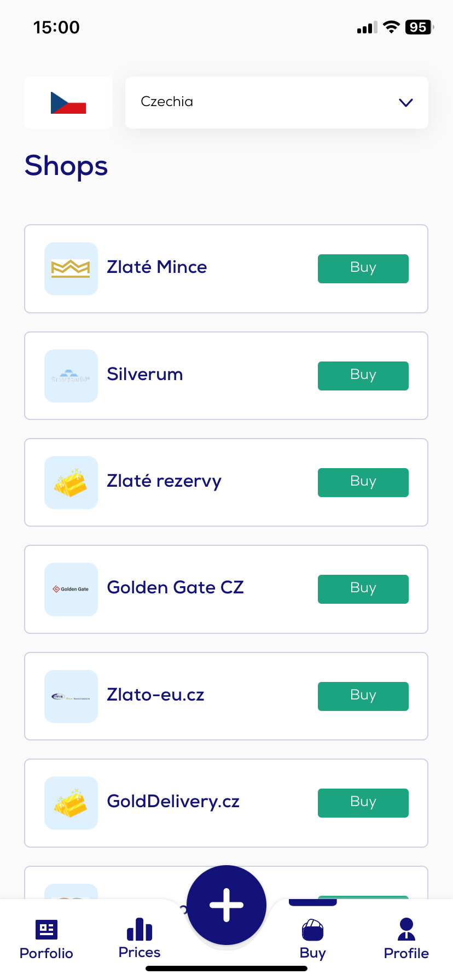Expand country list with chevron arrow
Screen dimensions: 453x980
(x=405, y=103)
